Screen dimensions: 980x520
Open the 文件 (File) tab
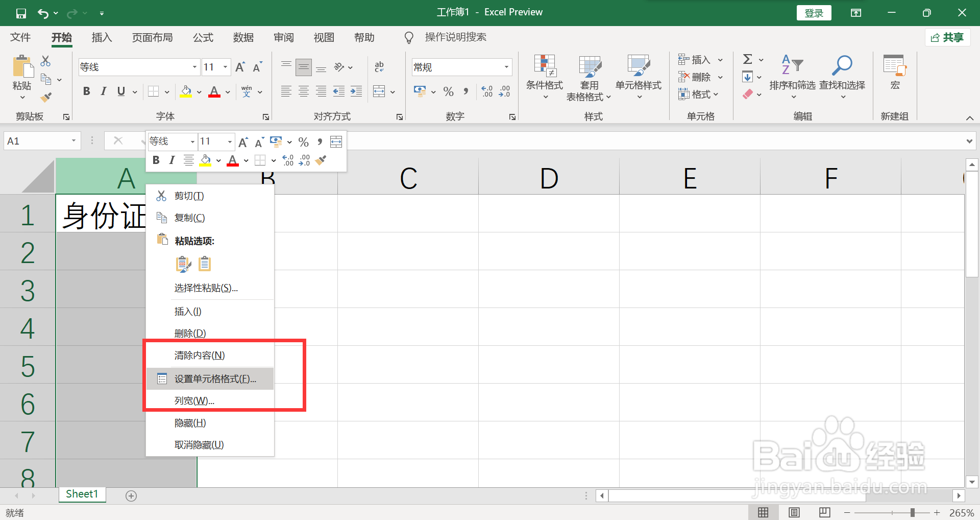tap(20, 37)
